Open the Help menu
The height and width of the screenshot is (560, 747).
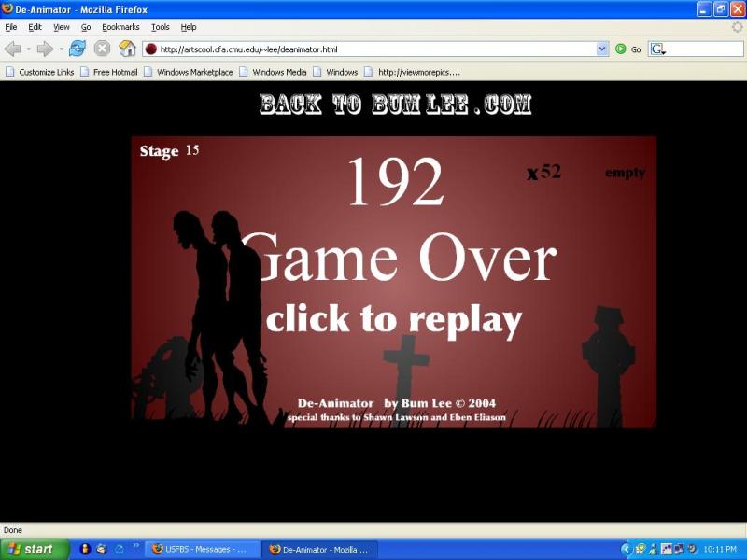[189, 27]
